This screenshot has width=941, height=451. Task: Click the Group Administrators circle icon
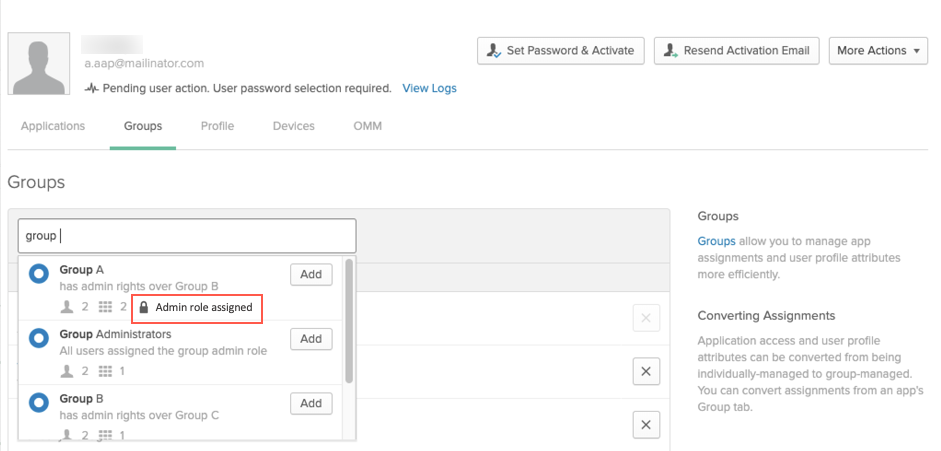coord(39,339)
